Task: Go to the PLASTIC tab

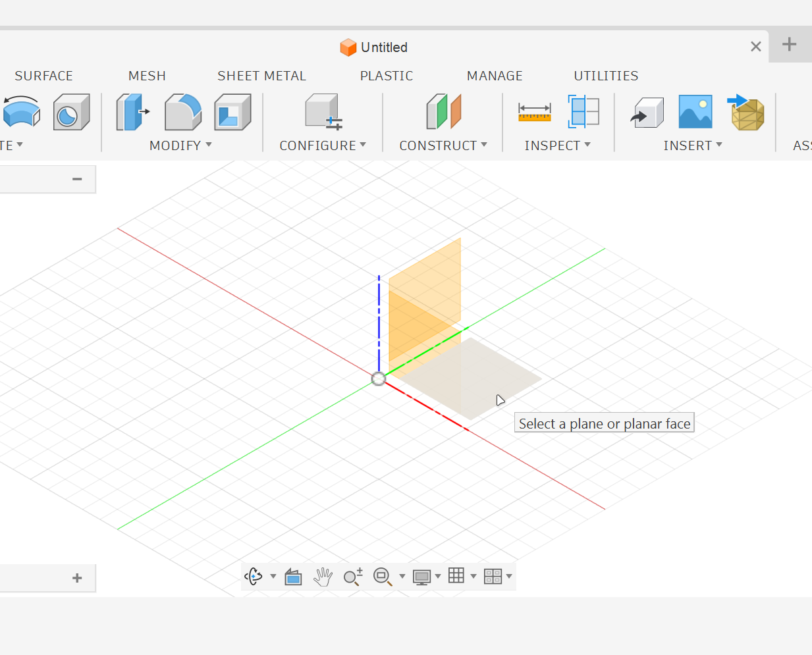Action: (x=387, y=76)
